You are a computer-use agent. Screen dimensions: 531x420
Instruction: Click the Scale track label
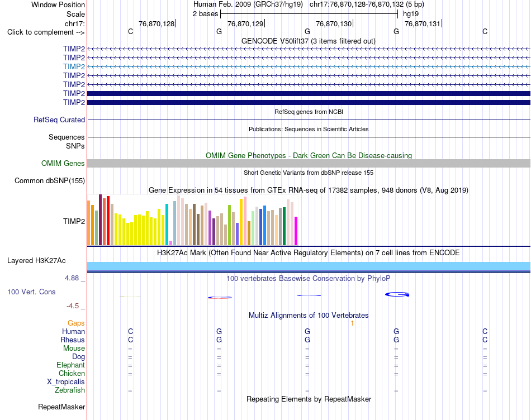75,14
